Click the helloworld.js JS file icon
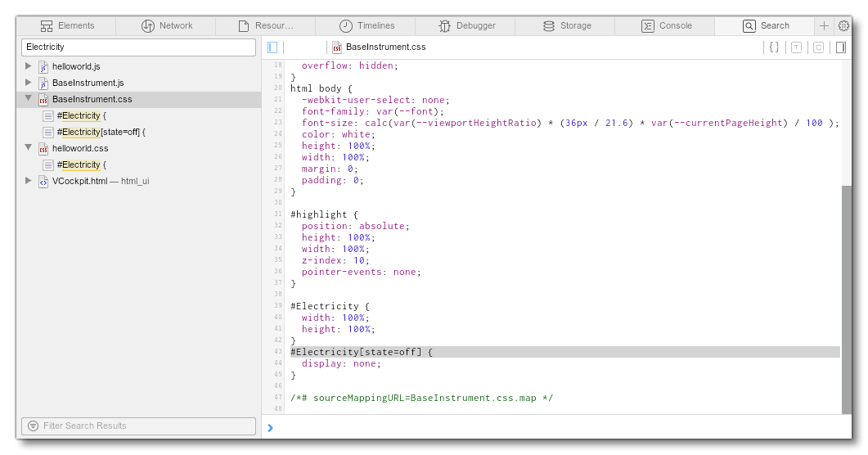The height and width of the screenshot is (455, 868). tap(43, 67)
